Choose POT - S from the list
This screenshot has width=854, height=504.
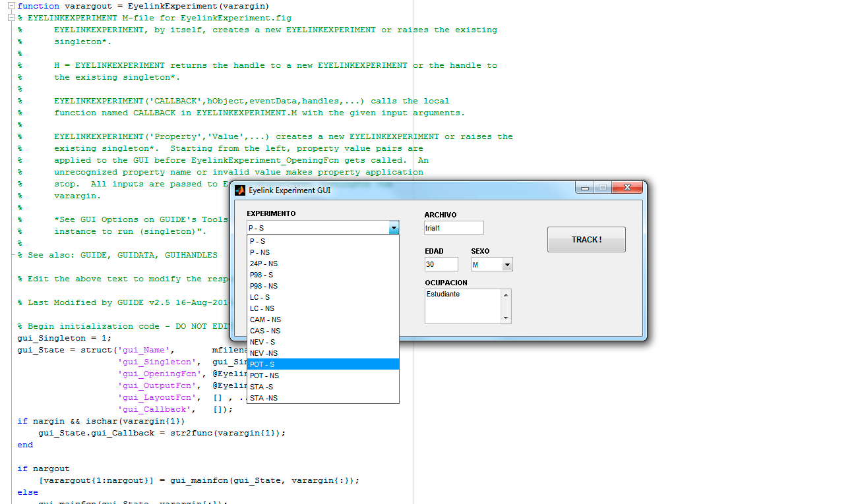coord(322,364)
